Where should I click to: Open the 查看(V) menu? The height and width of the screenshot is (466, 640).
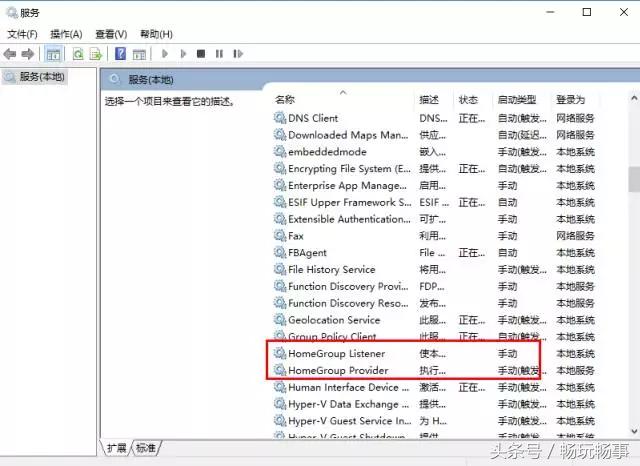point(111,34)
